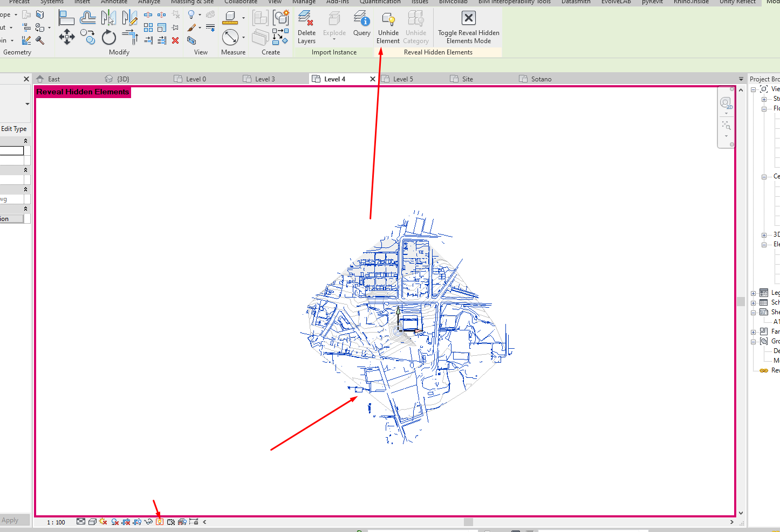Image resolution: width=780 pixels, height=532 pixels.
Task: Open the view tabs list dropdown arrow
Action: click(x=741, y=79)
